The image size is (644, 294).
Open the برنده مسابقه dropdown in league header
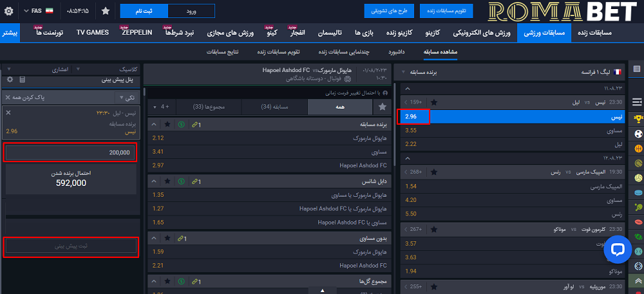(x=419, y=72)
